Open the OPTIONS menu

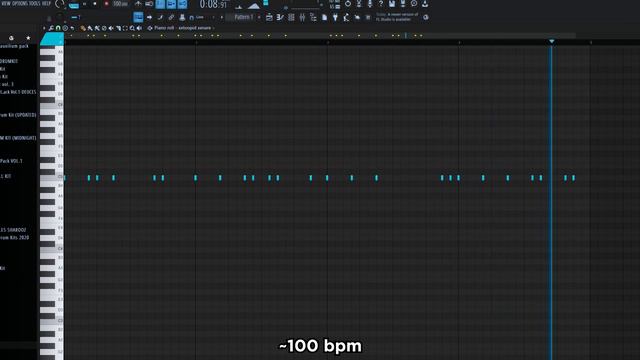click(x=19, y=4)
